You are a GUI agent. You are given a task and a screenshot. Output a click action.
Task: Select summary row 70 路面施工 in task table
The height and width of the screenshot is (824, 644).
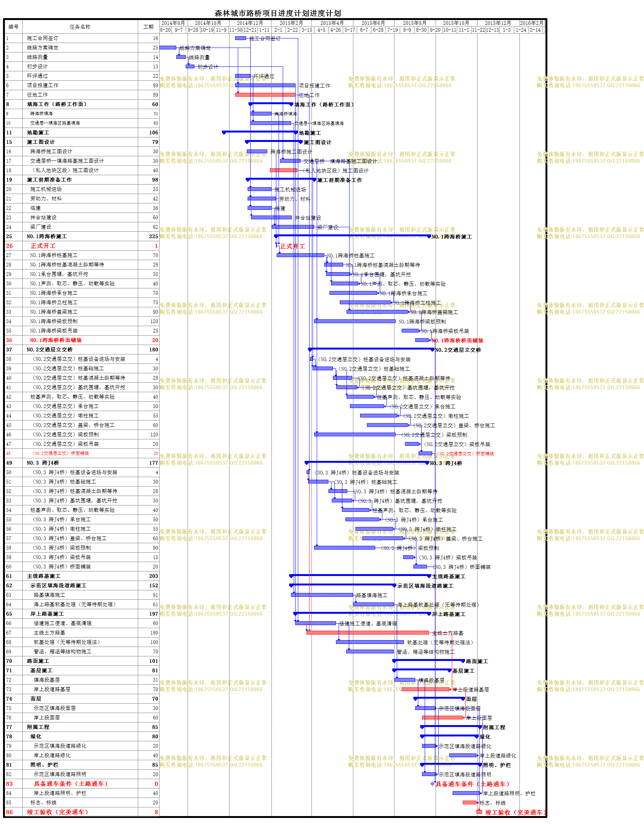click(82, 661)
